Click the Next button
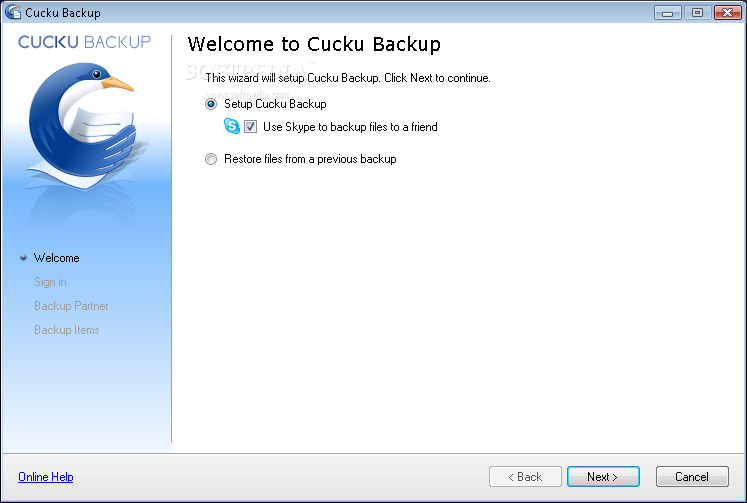The height and width of the screenshot is (503, 747). pyautogui.click(x=603, y=476)
